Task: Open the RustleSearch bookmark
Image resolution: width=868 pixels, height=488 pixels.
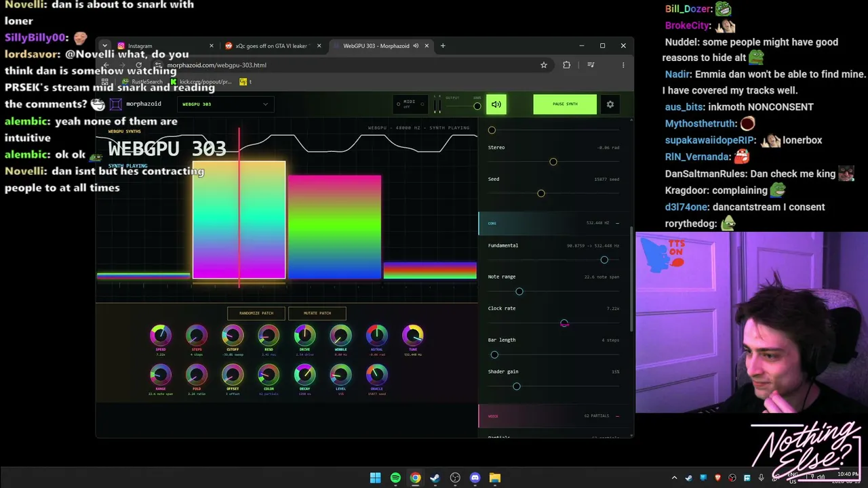Action: pos(142,82)
